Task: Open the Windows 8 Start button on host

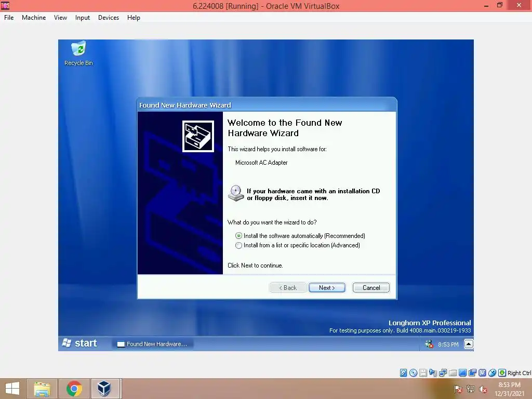Action: 12,389
